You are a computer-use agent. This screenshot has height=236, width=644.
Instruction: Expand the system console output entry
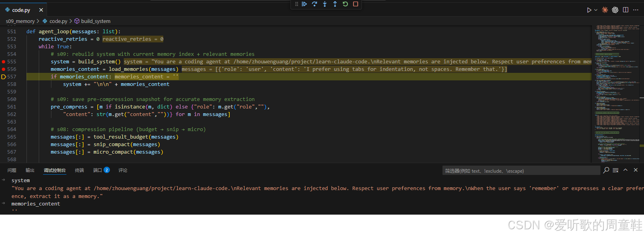point(3,180)
